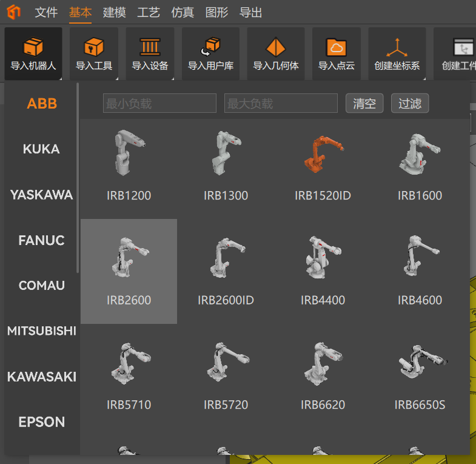Click the orange application logo icon
The height and width of the screenshot is (464, 476).
(x=14, y=12)
